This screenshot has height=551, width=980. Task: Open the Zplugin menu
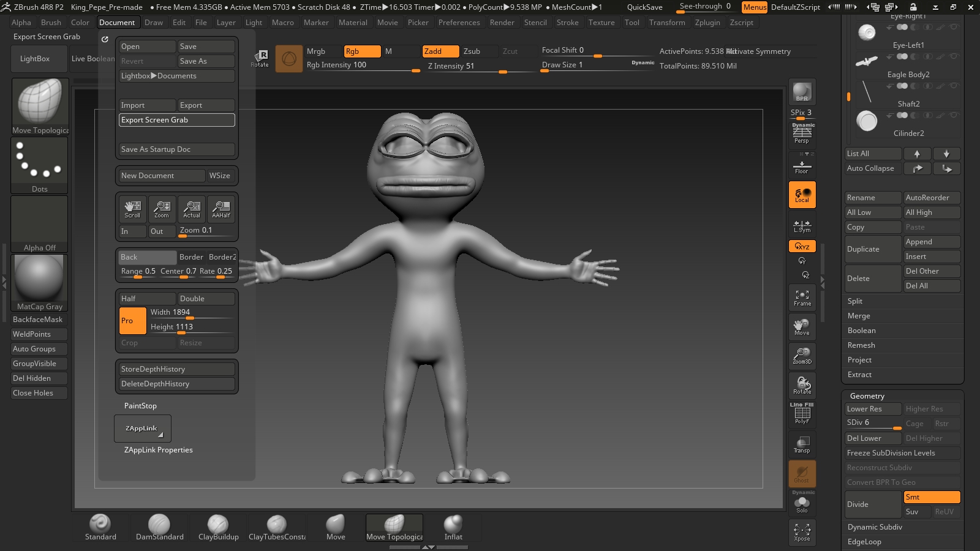(707, 23)
